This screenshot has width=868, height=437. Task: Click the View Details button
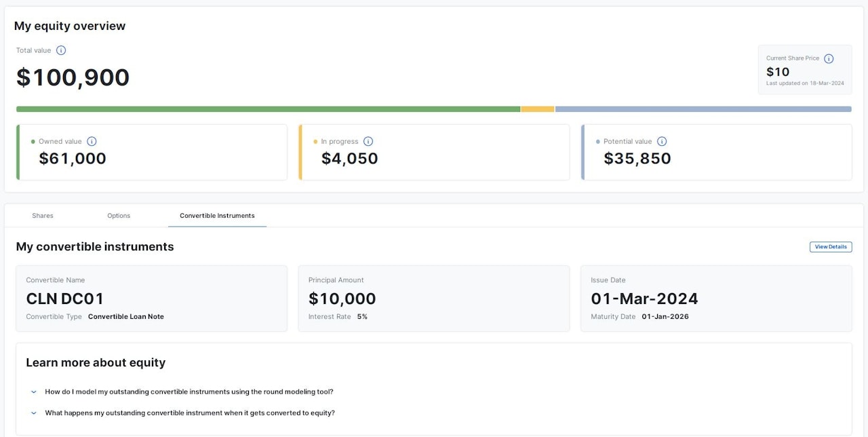(830, 247)
